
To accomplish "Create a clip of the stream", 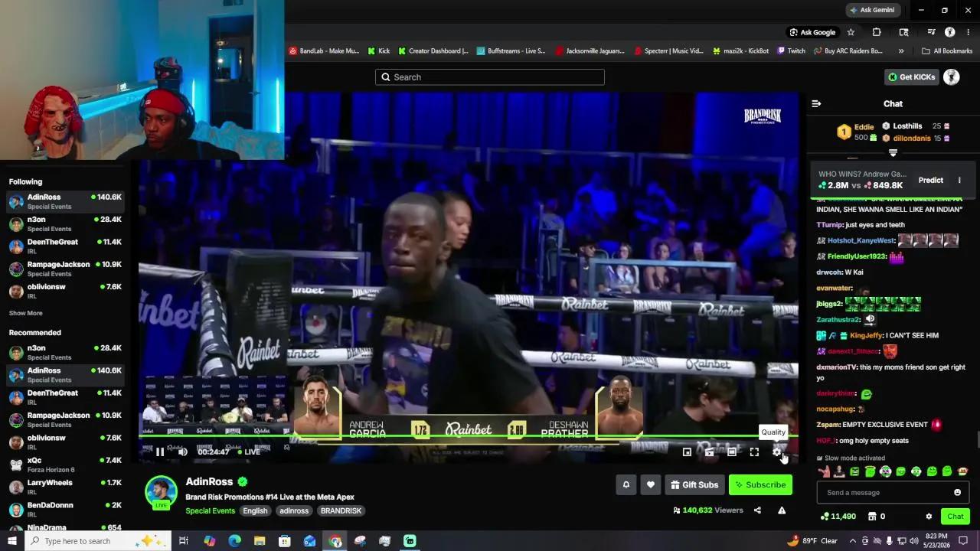I will 709,452.
